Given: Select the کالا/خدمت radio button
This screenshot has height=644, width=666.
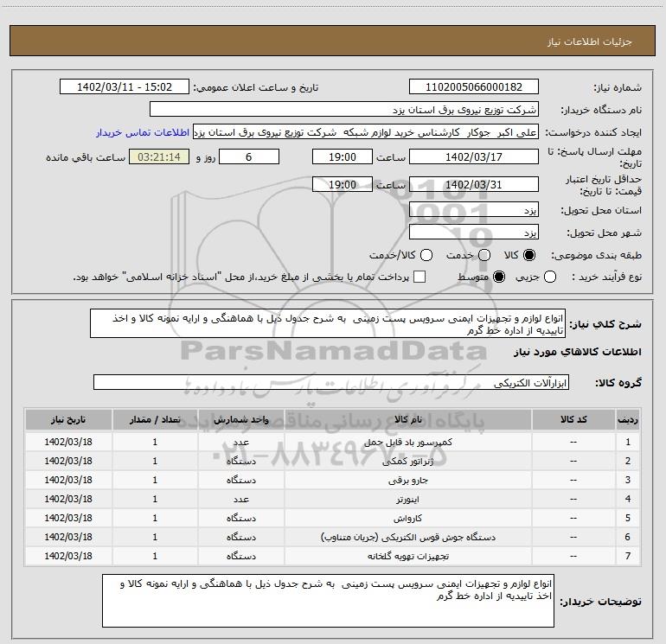Looking at the screenshot, I should pyautogui.click(x=426, y=255).
